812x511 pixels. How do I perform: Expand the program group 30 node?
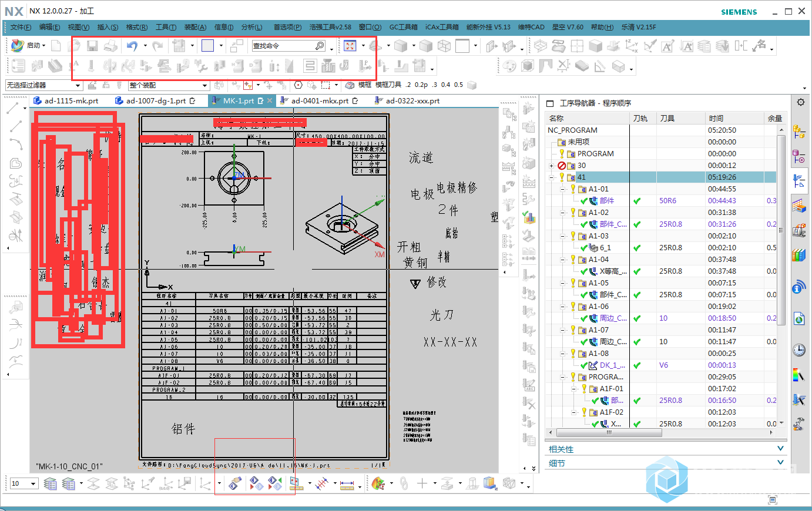(551, 166)
